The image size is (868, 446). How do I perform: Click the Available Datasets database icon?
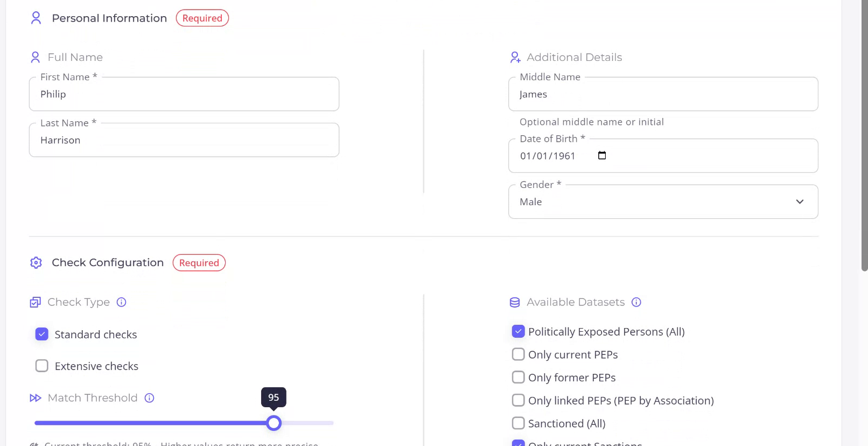coord(515,302)
